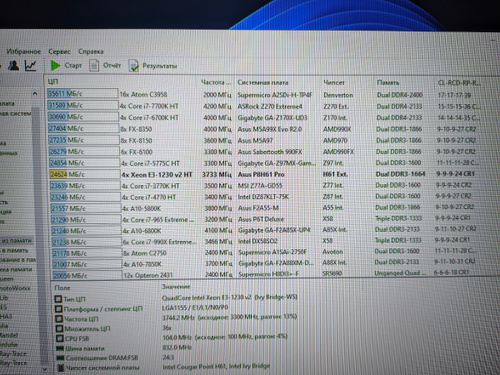
Task: Select the 12x Opteron 2431 row
Action: pos(263,274)
